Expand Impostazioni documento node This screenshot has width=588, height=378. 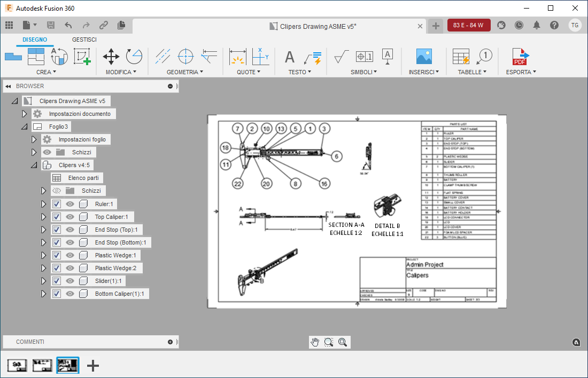coord(24,114)
